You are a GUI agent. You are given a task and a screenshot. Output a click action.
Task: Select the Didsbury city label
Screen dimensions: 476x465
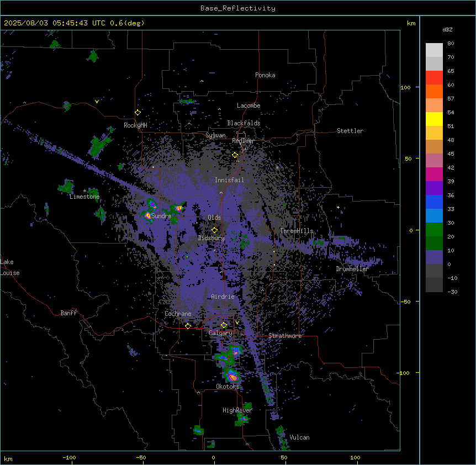(x=211, y=238)
